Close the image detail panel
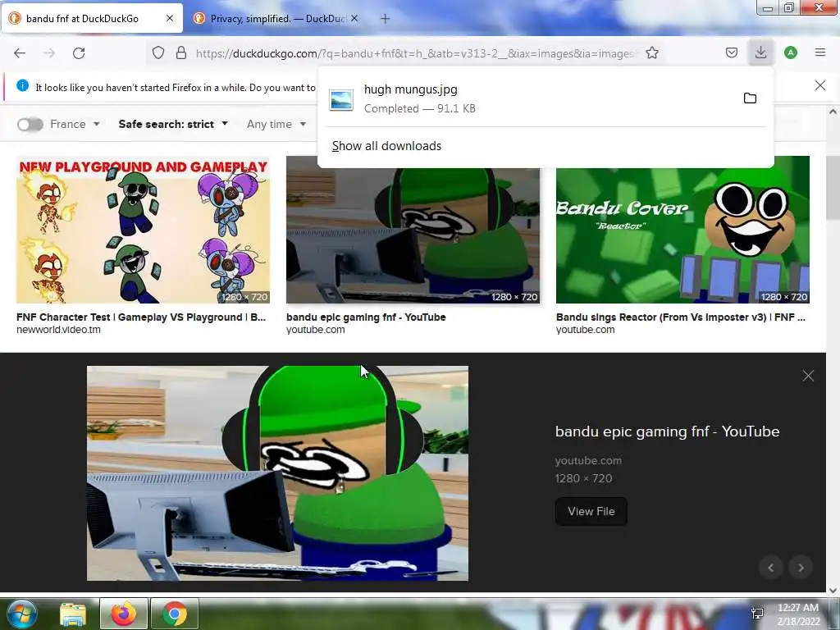Screen dimensions: 840x630 pos(808,376)
